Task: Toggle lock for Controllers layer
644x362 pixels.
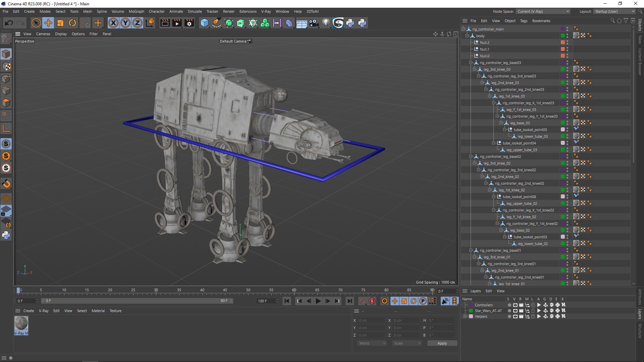Action: pos(533,305)
